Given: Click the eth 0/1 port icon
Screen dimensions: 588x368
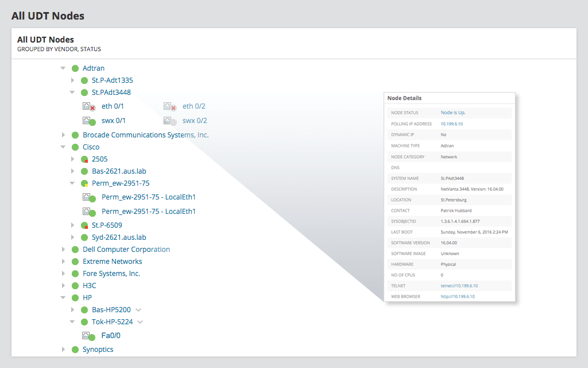Looking at the screenshot, I should pyautogui.click(x=88, y=106).
